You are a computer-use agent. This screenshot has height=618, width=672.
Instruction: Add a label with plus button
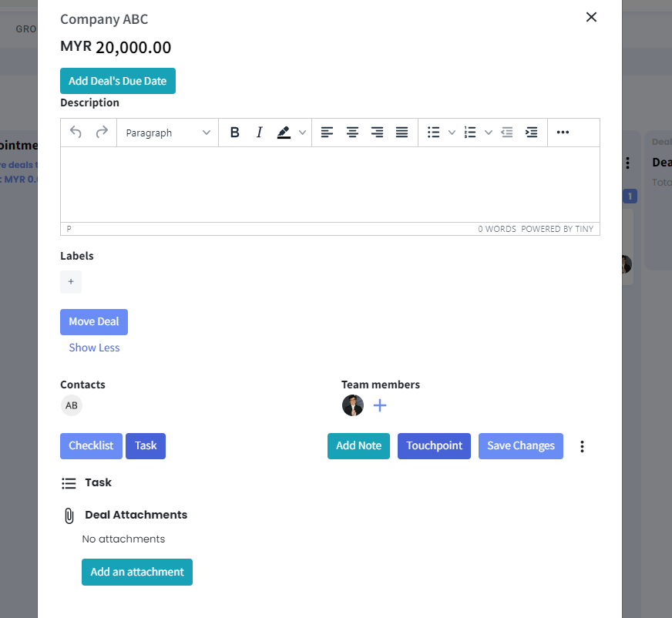pos(71,282)
